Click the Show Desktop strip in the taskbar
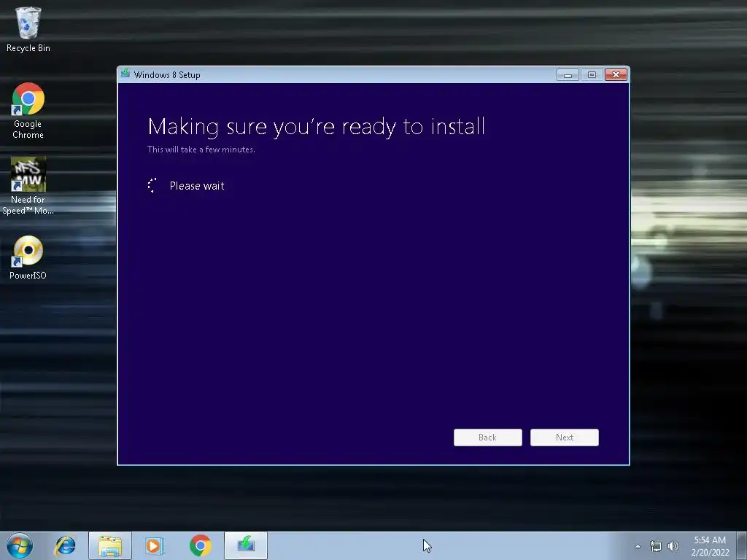 [742, 545]
